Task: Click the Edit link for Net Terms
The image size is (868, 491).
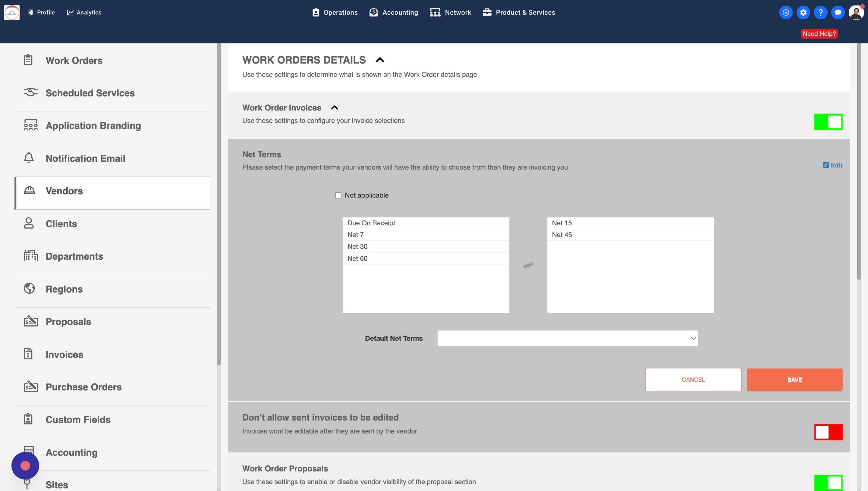Action: pos(833,165)
